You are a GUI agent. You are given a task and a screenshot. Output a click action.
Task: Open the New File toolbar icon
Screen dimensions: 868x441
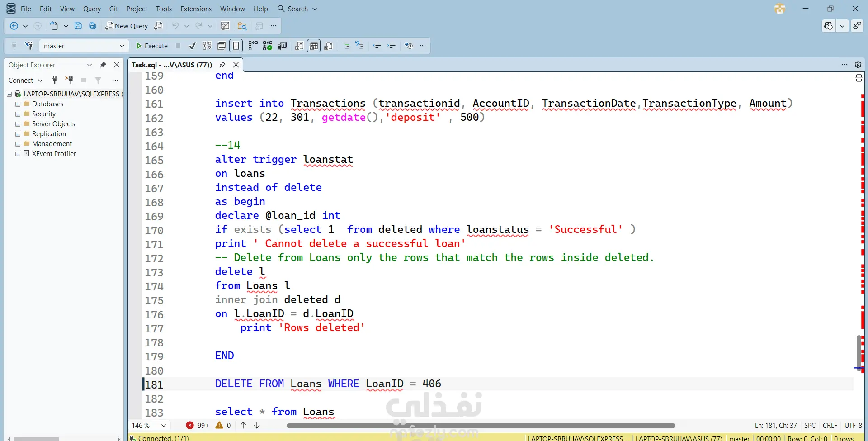[x=54, y=26]
